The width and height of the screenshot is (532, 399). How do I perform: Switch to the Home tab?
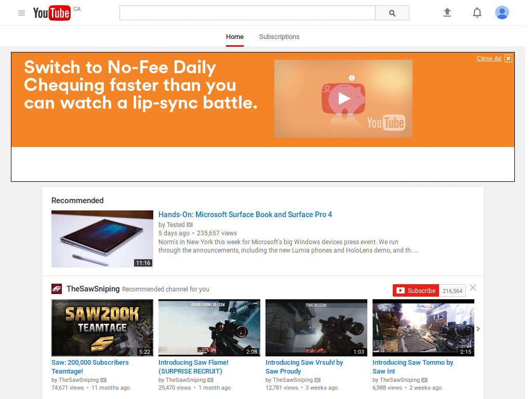click(x=235, y=37)
